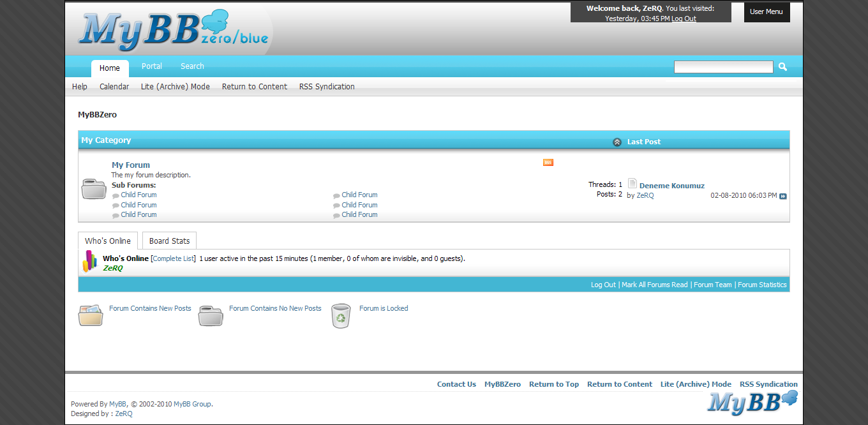Image resolution: width=868 pixels, height=425 pixels.
Task: Click Mark All Forums Read link
Action: click(654, 285)
